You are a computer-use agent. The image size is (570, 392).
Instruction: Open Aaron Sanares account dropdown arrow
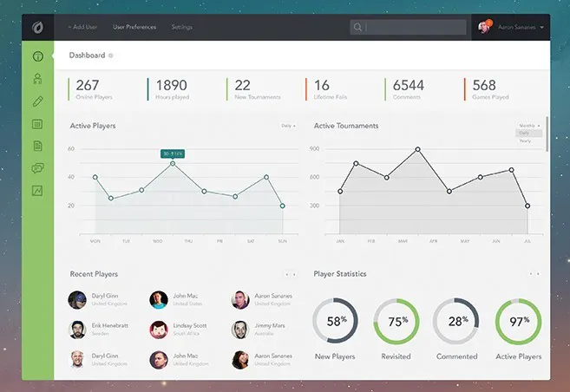[542, 27]
